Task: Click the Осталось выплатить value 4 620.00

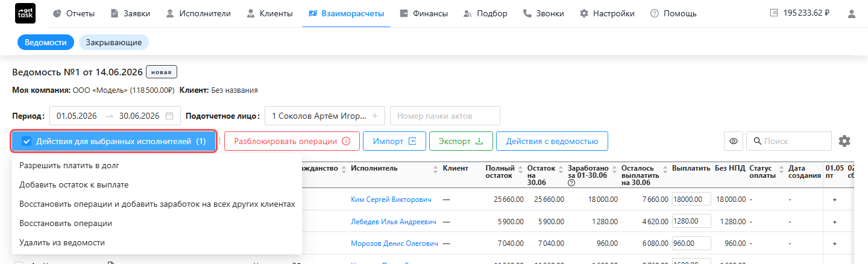Action: (x=654, y=222)
